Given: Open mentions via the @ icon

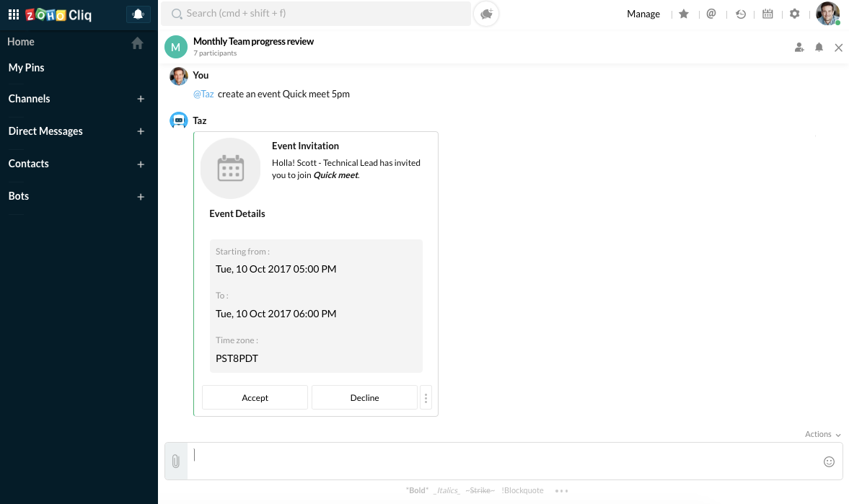Looking at the screenshot, I should coord(711,14).
